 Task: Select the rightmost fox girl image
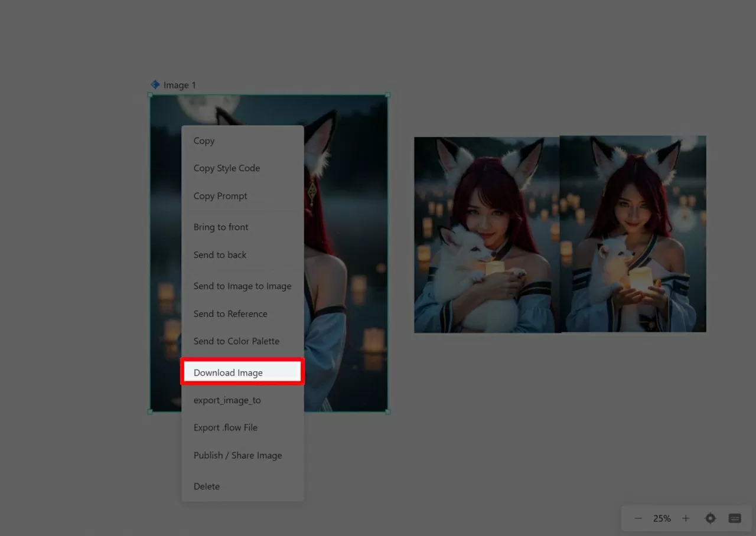[633, 234]
